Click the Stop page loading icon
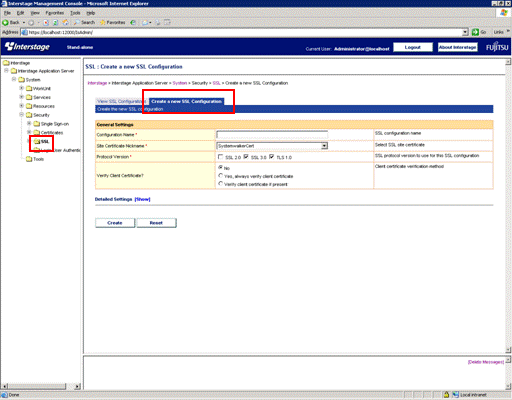512x400 pixels. coord(46,23)
